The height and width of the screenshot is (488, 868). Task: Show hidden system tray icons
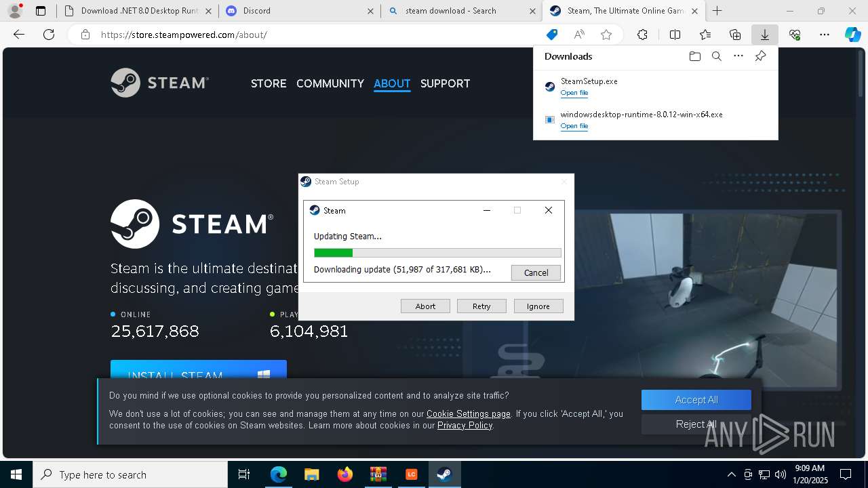tap(731, 474)
